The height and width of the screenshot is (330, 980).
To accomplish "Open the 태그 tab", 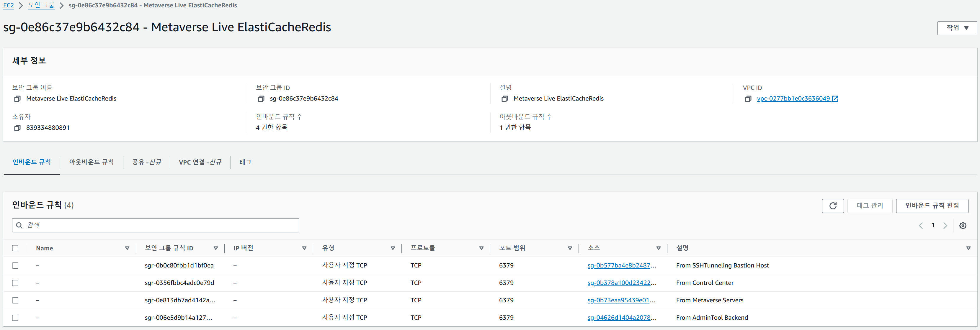I will pos(245,162).
